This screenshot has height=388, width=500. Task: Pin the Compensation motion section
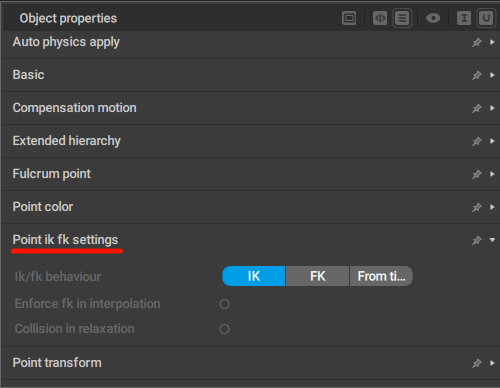(x=477, y=108)
